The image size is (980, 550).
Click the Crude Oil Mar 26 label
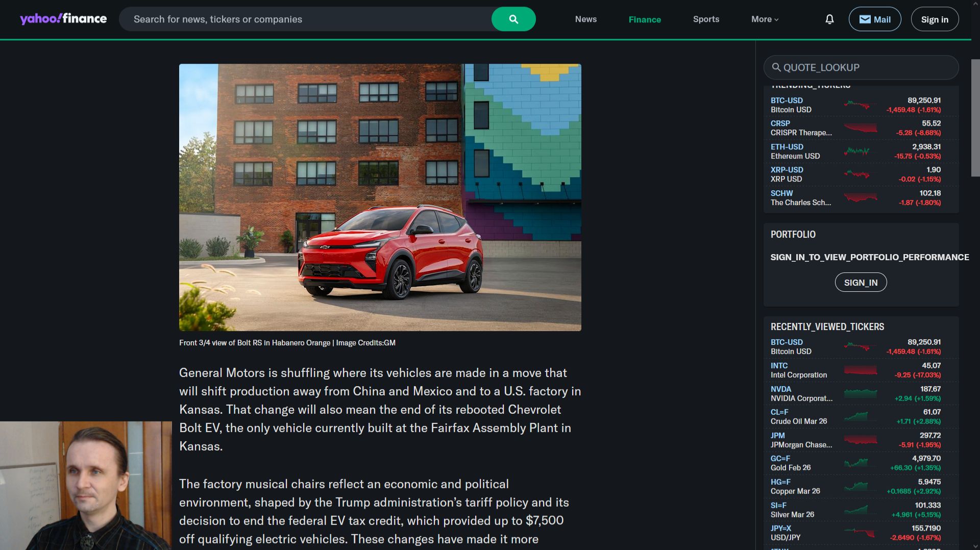point(799,421)
